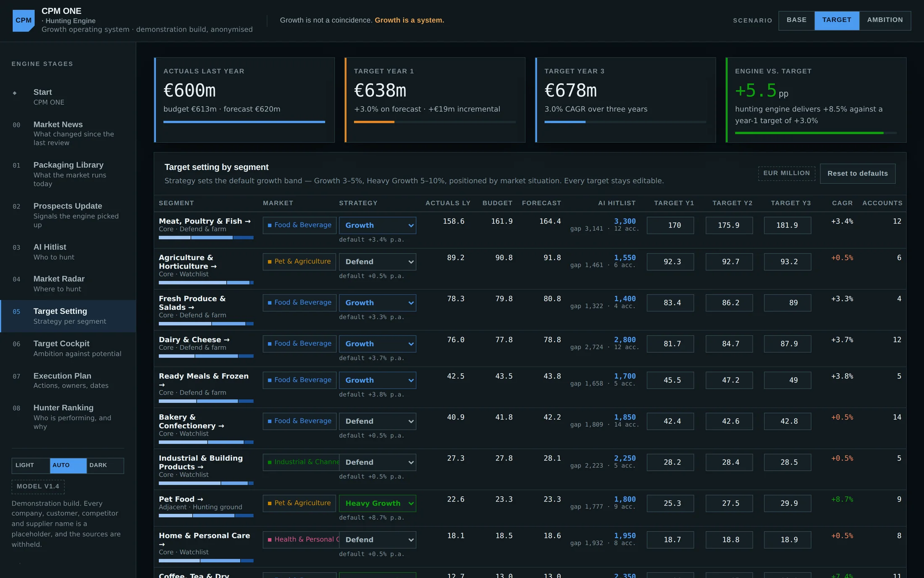
Task: Click the Ready Meals & Frozen segment link
Action: click(204, 380)
